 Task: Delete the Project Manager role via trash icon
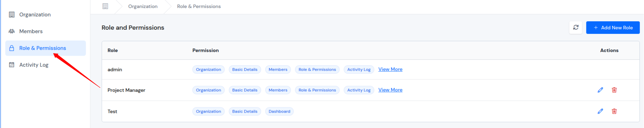(614, 90)
